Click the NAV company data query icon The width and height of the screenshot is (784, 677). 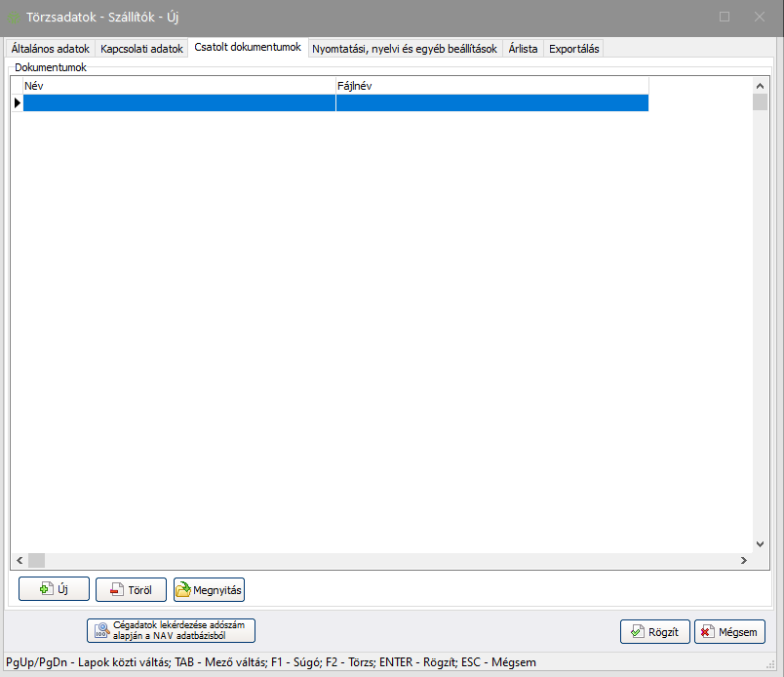[x=100, y=630]
